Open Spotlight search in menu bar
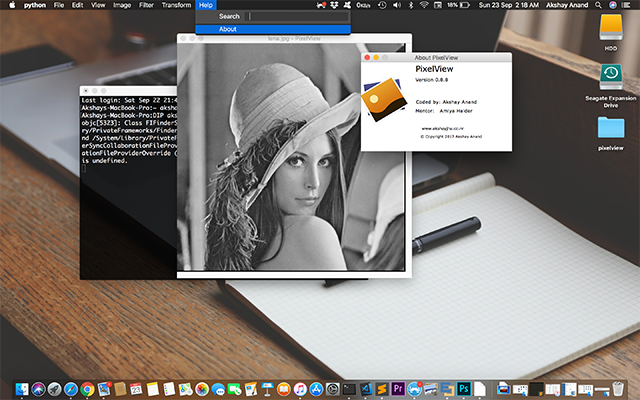The height and width of the screenshot is (400, 640). [x=598, y=5]
